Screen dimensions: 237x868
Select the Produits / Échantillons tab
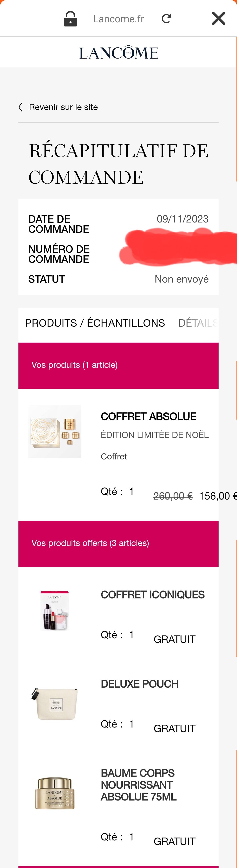tap(95, 323)
